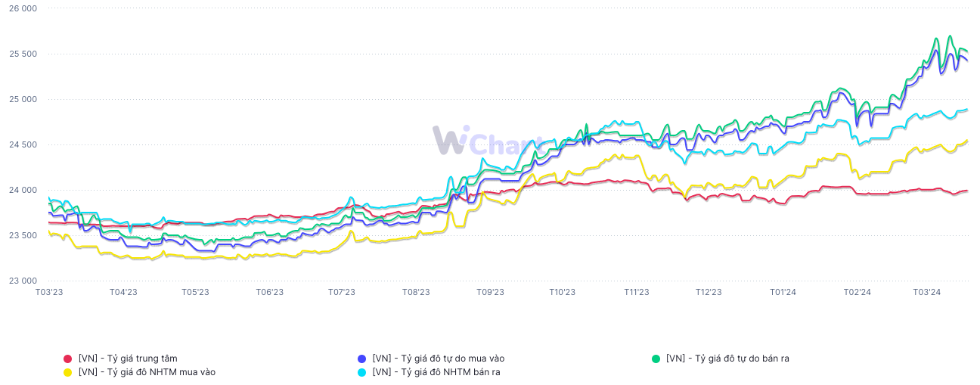Image resolution: width=980 pixels, height=385 pixels.
Task: Click the T03'23 x-axis label
Action: tap(49, 292)
